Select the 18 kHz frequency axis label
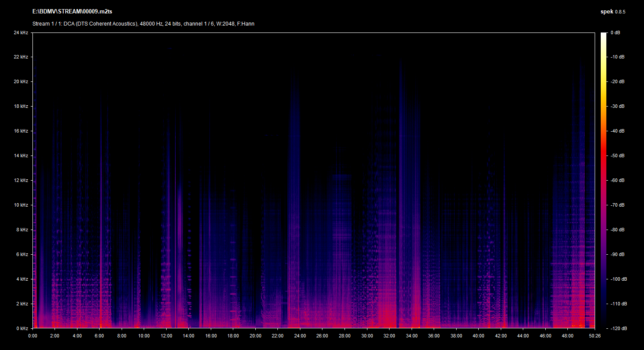Screen dimensions: 644x350 pyautogui.click(x=21, y=106)
